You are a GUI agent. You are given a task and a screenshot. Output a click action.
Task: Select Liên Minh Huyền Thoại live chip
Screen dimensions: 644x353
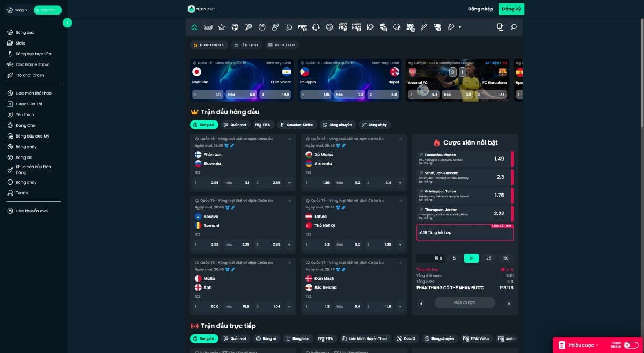(364, 338)
